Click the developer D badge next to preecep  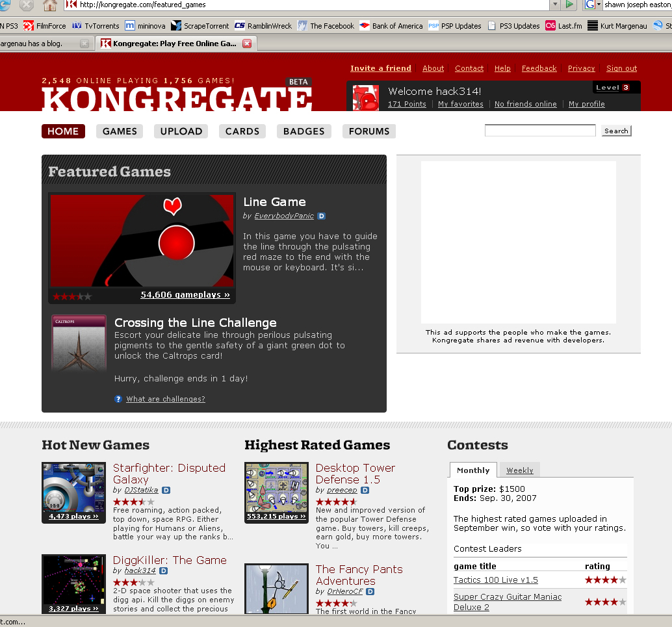(x=365, y=490)
